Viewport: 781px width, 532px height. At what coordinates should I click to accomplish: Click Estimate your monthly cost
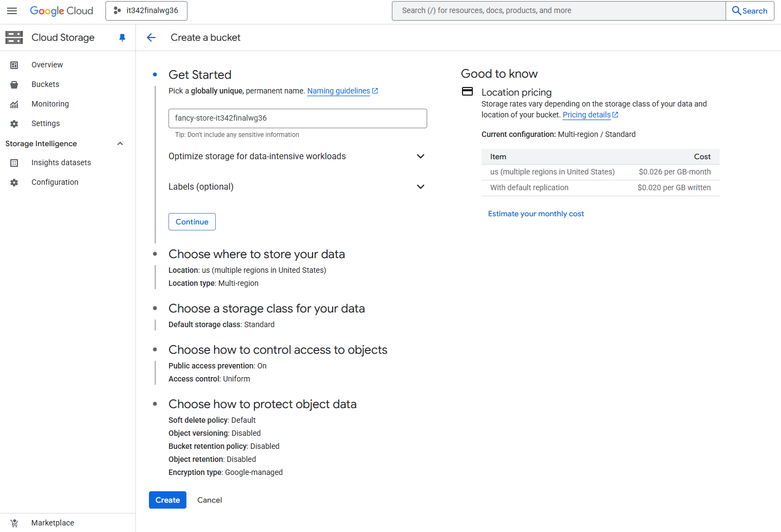tap(536, 214)
